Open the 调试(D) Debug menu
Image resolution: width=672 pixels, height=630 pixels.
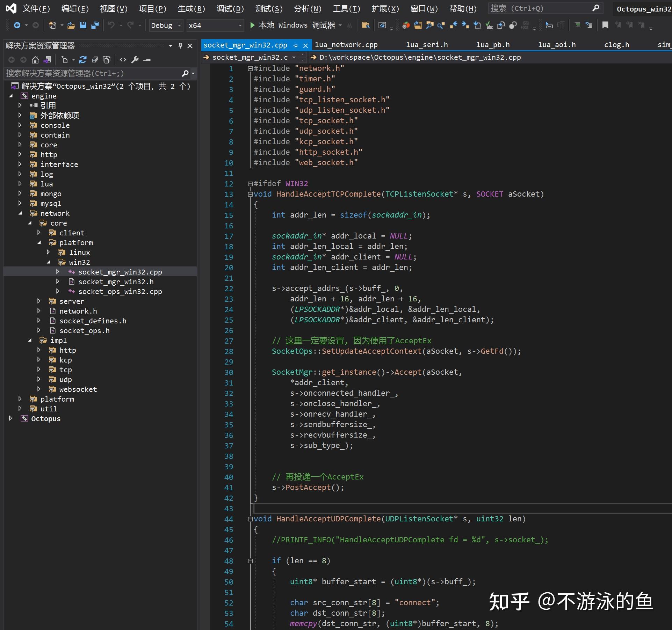[230, 9]
